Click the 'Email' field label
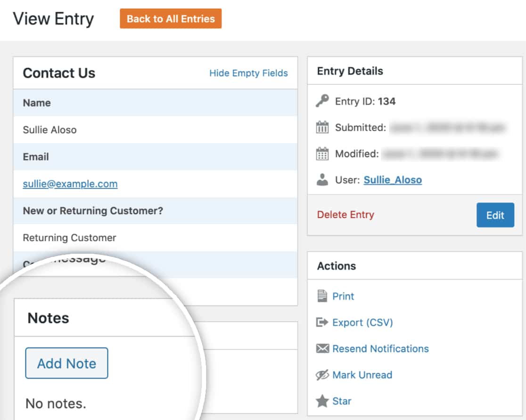Image resolution: width=526 pixels, height=420 pixels. click(36, 156)
